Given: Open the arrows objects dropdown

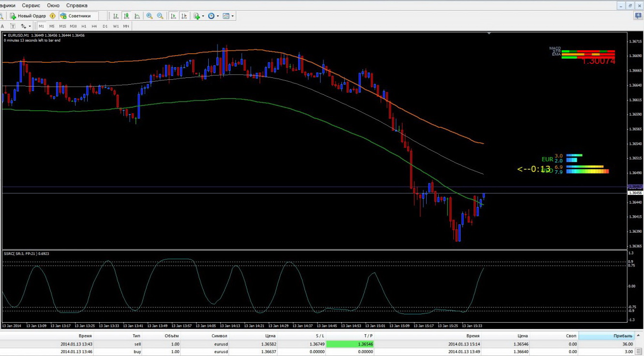Looking at the screenshot, I should click(x=26, y=26).
